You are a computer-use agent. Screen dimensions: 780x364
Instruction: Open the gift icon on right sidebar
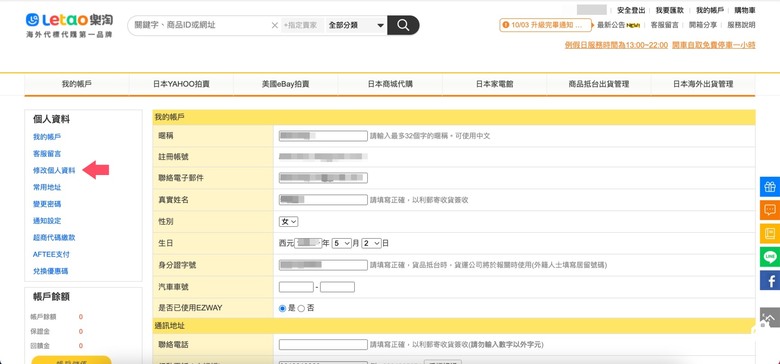click(770, 186)
